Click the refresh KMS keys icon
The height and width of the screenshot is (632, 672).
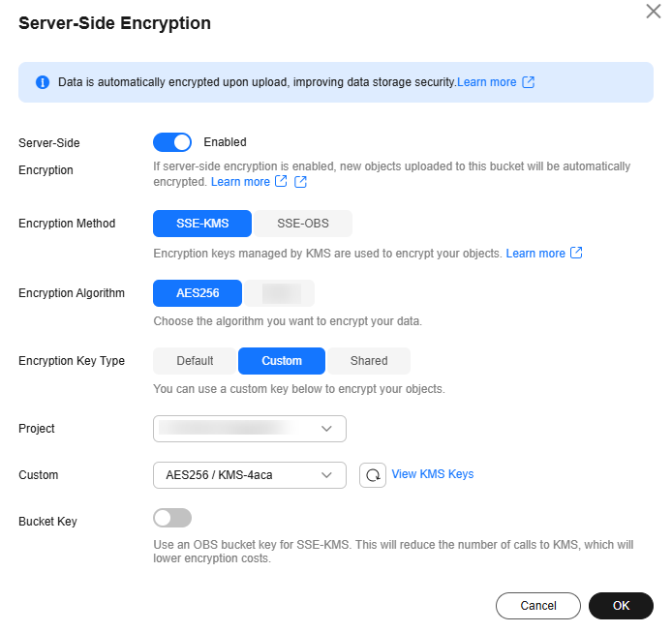[373, 475]
